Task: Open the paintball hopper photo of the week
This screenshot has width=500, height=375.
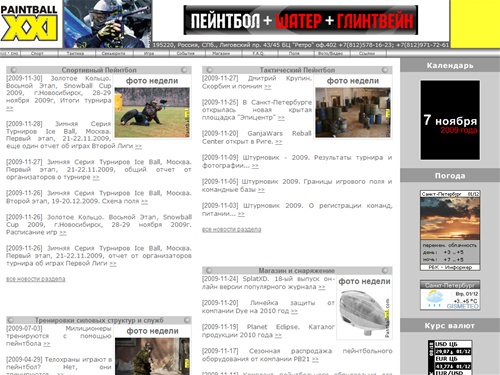Action: tap(364, 313)
